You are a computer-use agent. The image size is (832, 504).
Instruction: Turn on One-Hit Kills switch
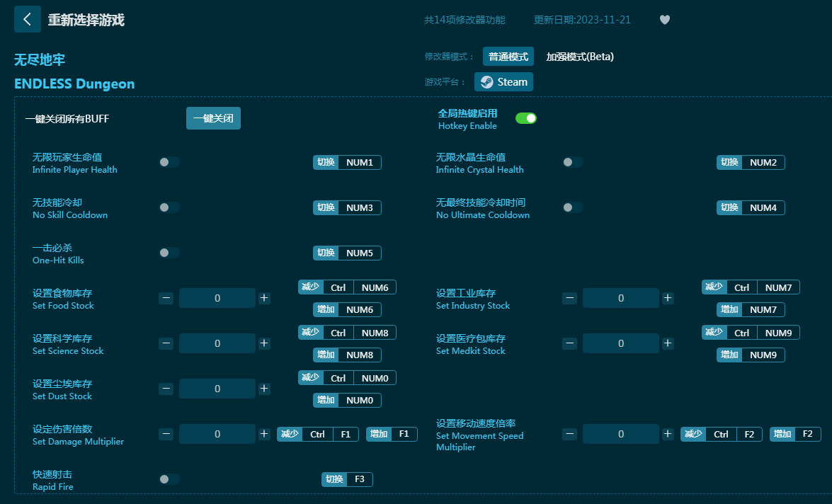(x=169, y=253)
